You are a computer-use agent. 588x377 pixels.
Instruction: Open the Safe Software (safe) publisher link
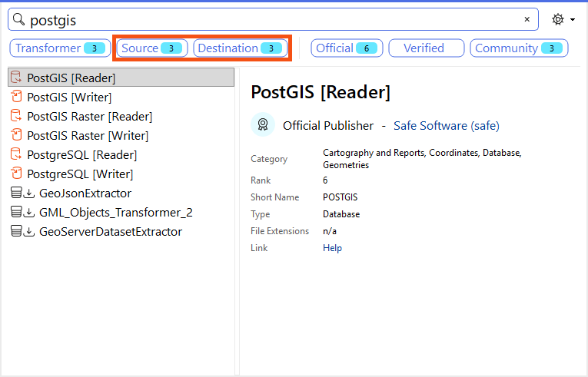click(447, 126)
